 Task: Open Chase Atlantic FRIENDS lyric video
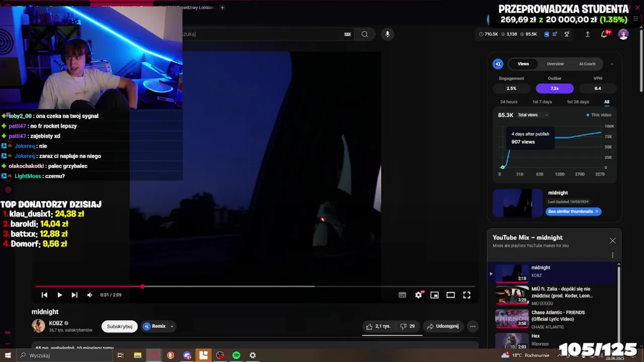click(x=553, y=319)
